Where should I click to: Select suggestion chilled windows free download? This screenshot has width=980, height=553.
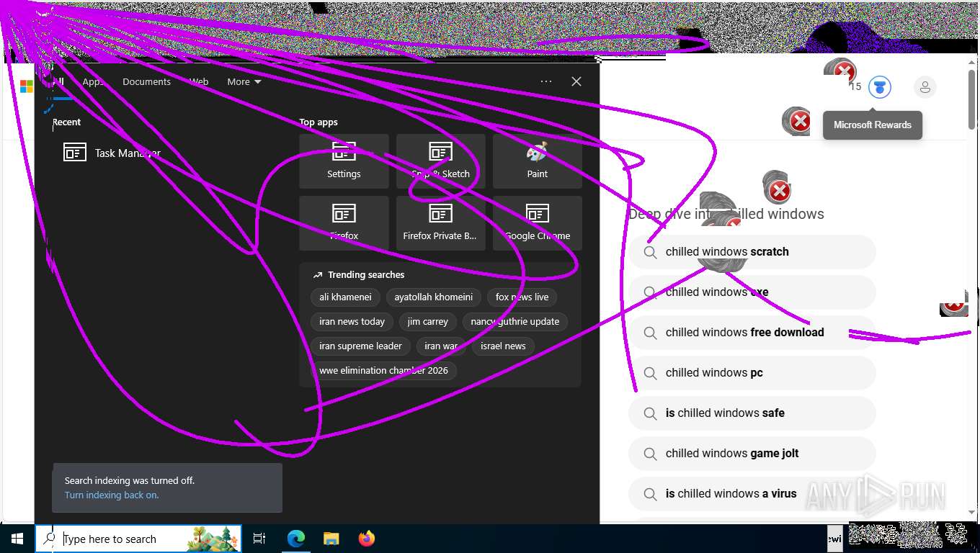(x=752, y=333)
